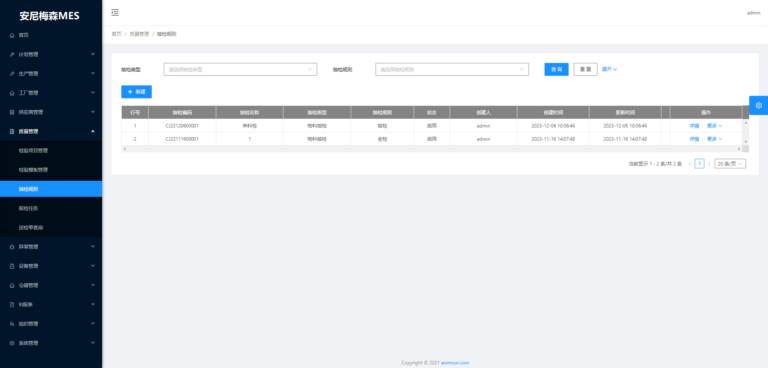Click the plus icon on the 新建 button
The width and height of the screenshot is (768, 368).
point(130,92)
